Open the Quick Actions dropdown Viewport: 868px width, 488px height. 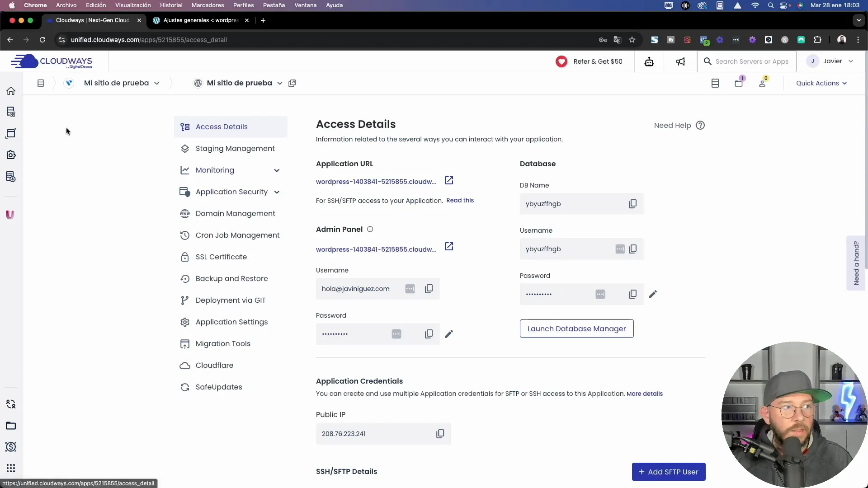821,83
